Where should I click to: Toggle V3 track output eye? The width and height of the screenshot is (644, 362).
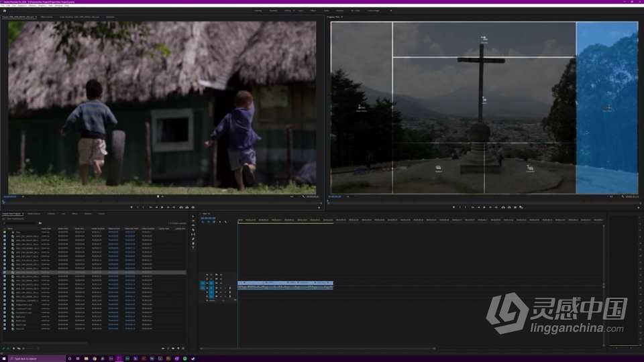click(x=221, y=275)
